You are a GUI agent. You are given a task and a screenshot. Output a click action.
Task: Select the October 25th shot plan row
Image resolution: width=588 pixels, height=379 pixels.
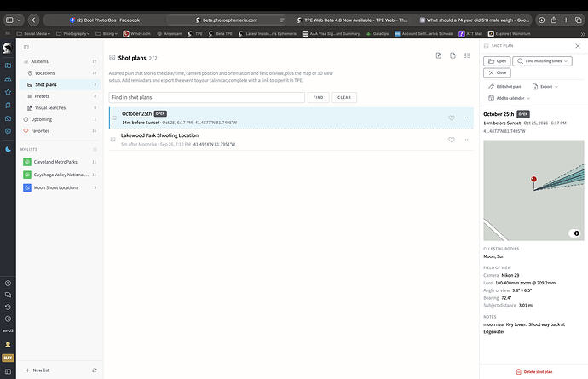tap(291, 118)
